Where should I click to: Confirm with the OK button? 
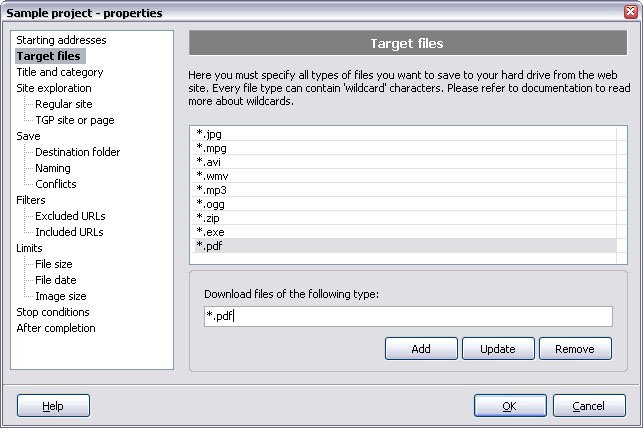coord(510,405)
